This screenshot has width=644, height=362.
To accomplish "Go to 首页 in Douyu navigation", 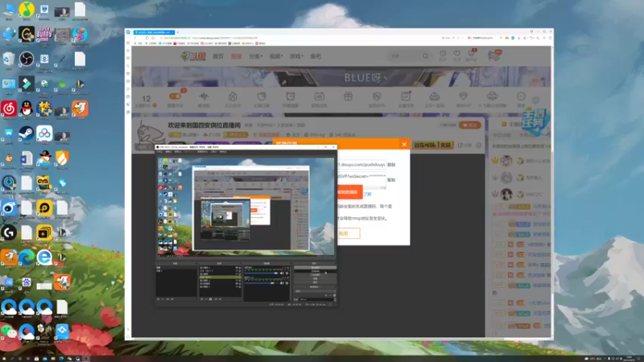I will point(218,56).
